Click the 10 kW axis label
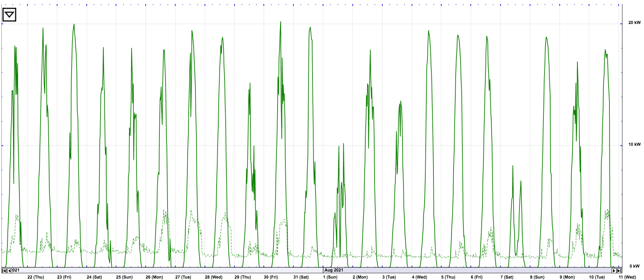644x280 pixels. click(634, 144)
